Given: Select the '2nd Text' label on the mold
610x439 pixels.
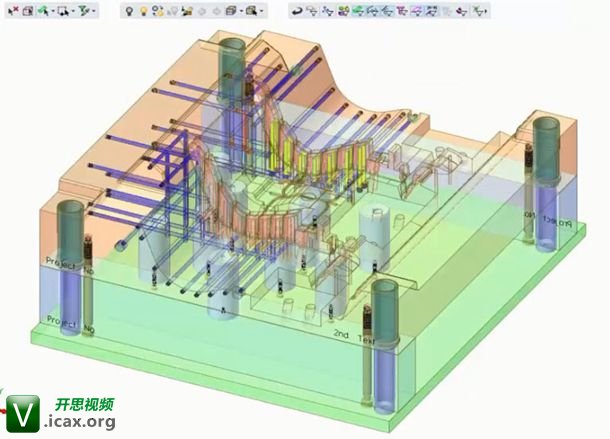Looking at the screenshot, I should pyautogui.click(x=353, y=336).
